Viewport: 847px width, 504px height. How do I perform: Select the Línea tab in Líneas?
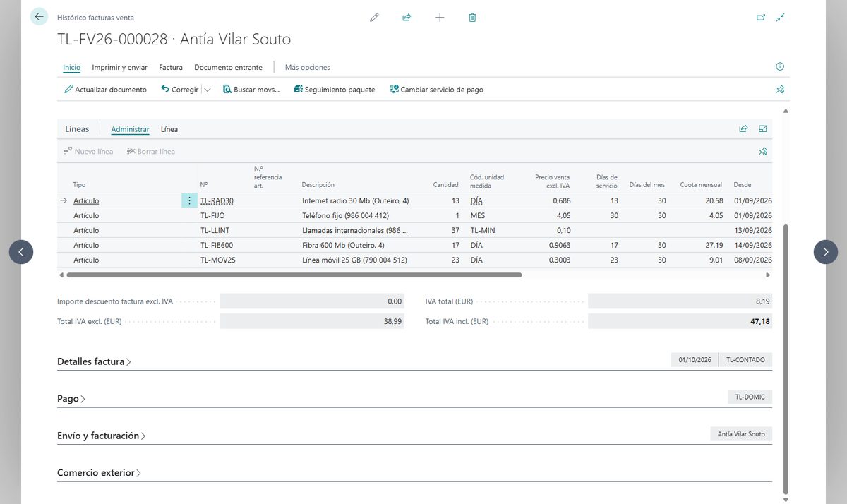tap(169, 129)
